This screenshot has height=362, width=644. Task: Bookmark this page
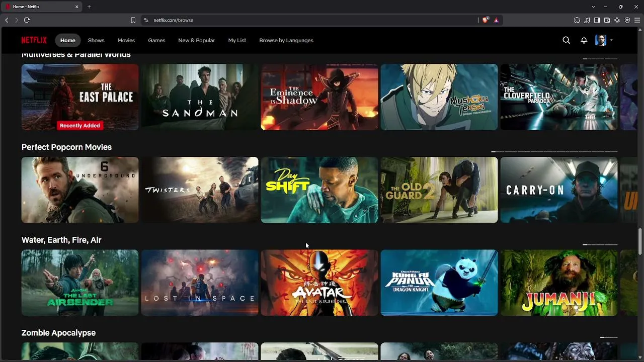[x=133, y=20]
